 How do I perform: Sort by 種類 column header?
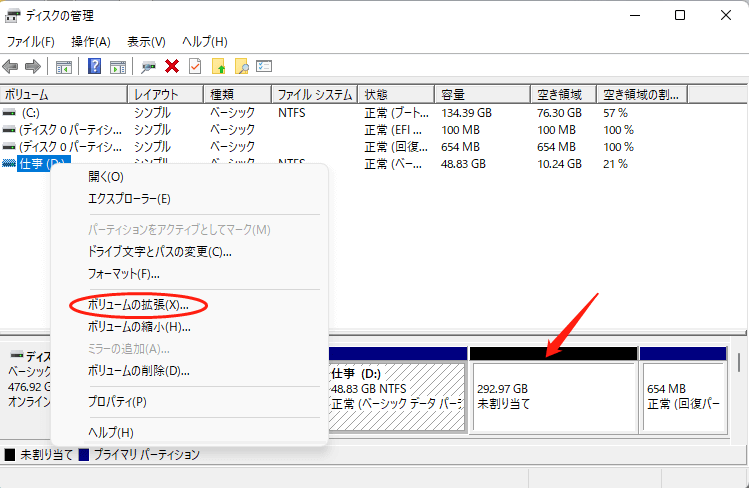point(237,95)
